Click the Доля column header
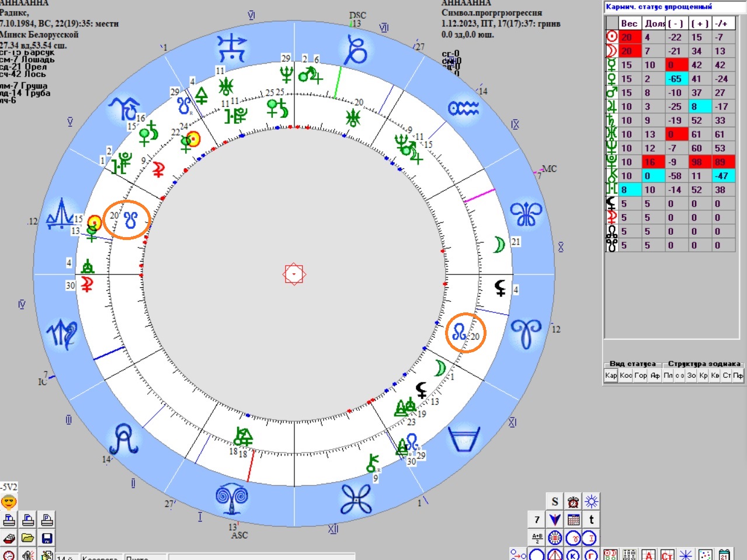 pos(654,23)
